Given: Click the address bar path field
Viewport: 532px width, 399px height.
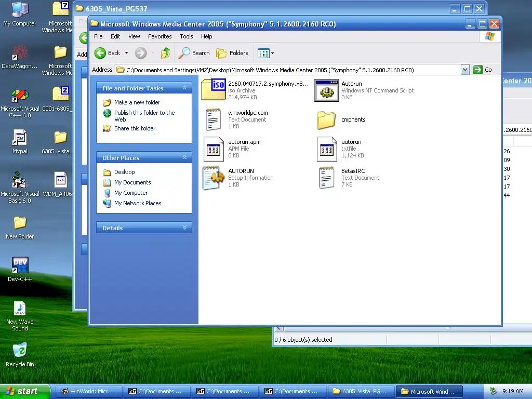Looking at the screenshot, I should (288, 70).
